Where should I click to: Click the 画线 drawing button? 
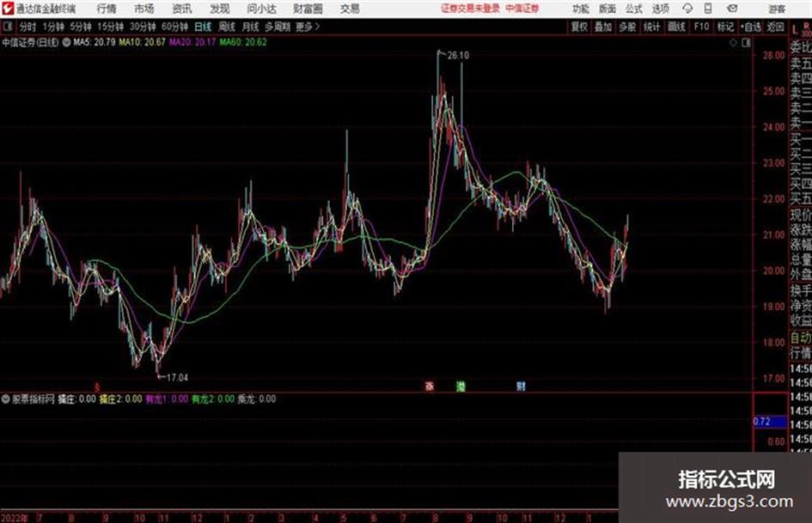click(x=675, y=27)
